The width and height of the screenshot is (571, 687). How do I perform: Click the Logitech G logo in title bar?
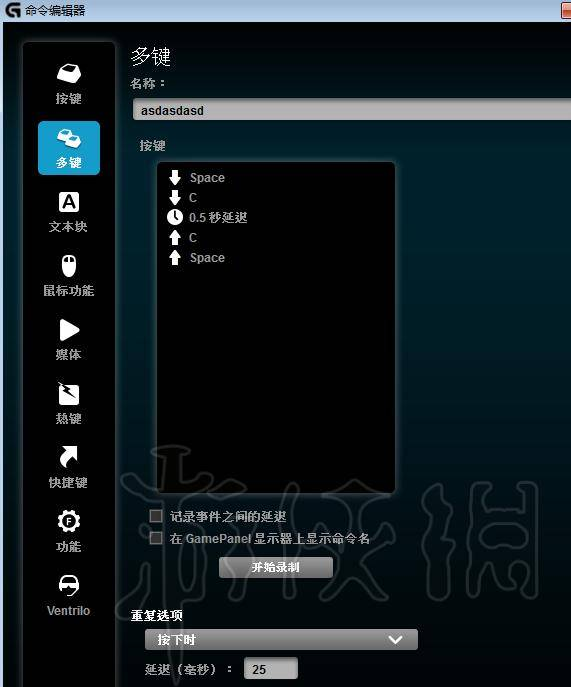(13, 10)
